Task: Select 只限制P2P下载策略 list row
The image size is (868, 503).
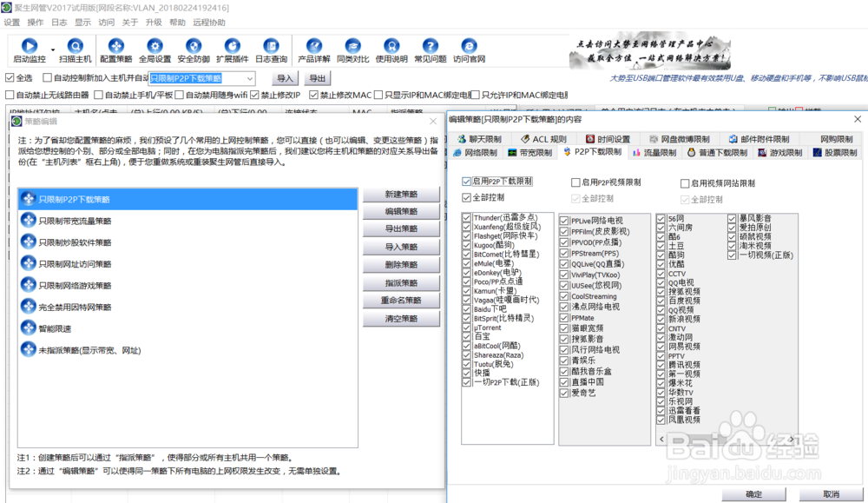Action: point(187,199)
